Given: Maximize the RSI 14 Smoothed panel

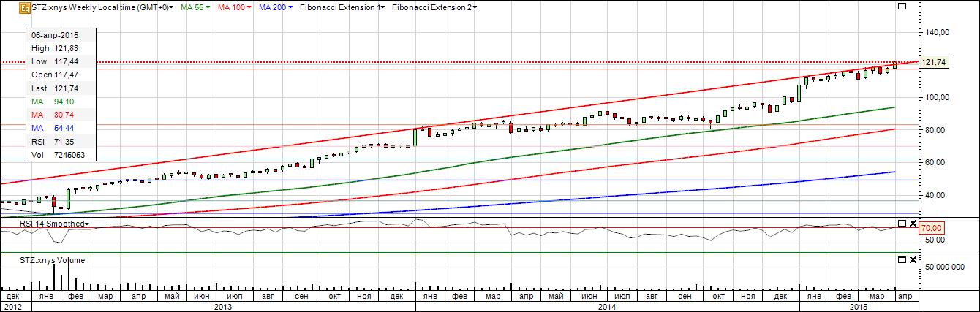Looking at the screenshot, I should coord(902,222).
